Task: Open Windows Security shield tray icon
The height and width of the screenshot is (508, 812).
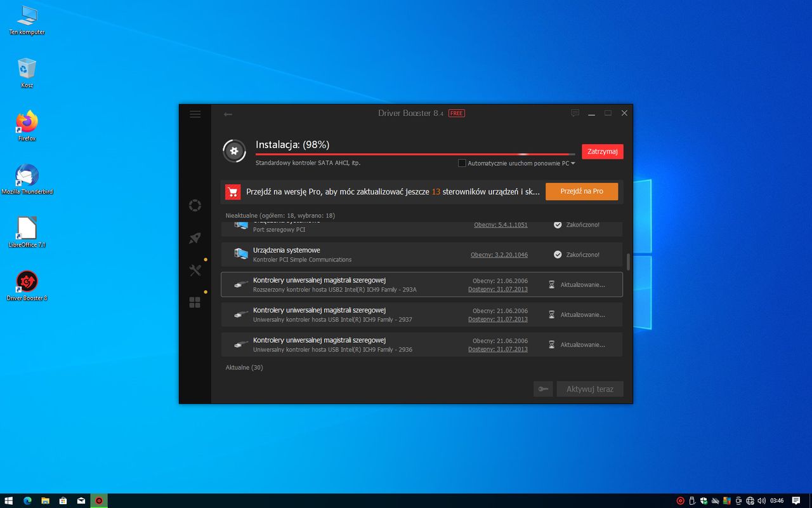Action: click(x=704, y=500)
